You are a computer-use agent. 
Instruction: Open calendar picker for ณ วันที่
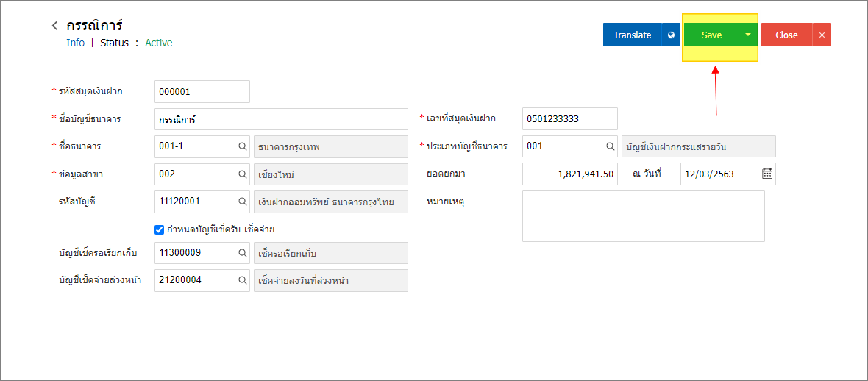pos(767,174)
